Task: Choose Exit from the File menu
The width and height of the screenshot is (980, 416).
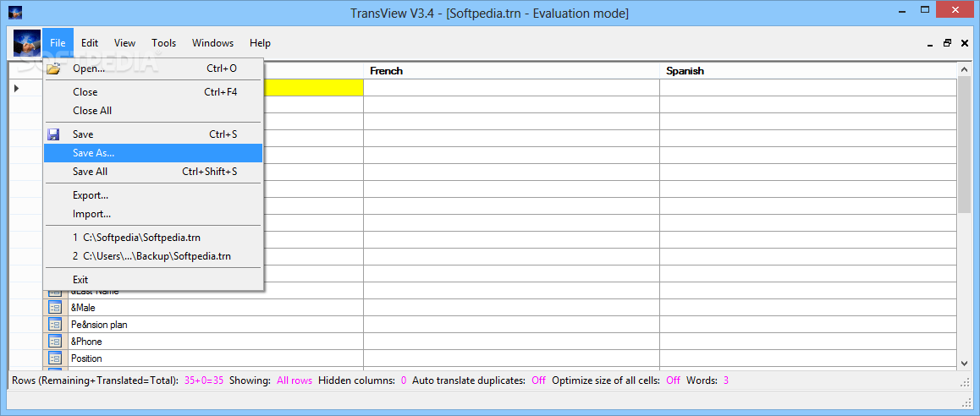Action: click(153, 280)
